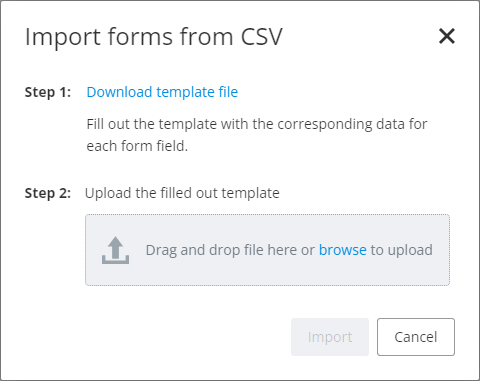Click the bold Step 1 label
The width and height of the screenshot is (480, 381).
pos(48,92)
